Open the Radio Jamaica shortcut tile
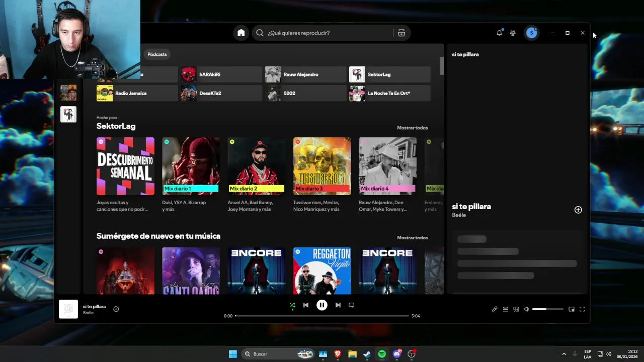 [x=137, y=93]
